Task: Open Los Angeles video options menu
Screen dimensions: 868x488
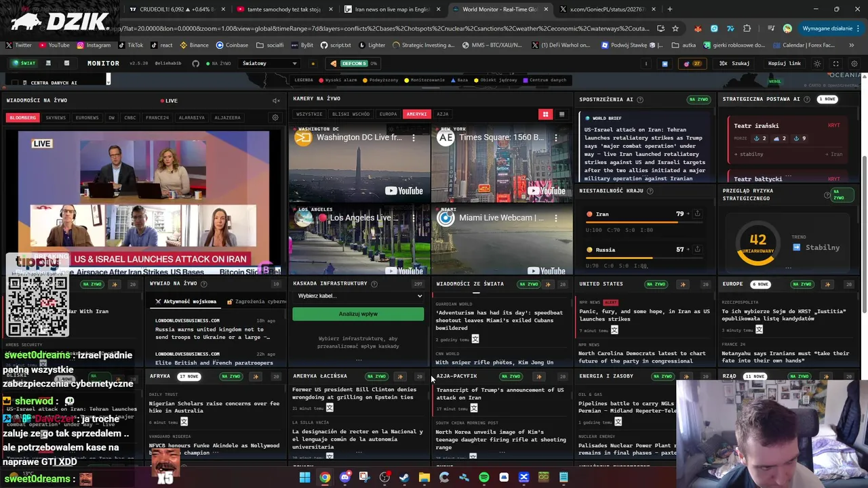Action: click(414, 218)
